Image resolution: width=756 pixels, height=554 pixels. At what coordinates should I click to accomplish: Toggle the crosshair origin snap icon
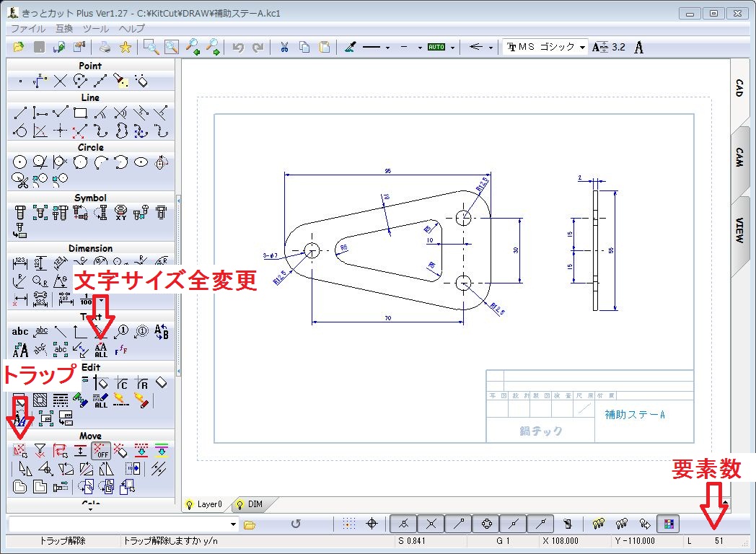tap(372, 524)
